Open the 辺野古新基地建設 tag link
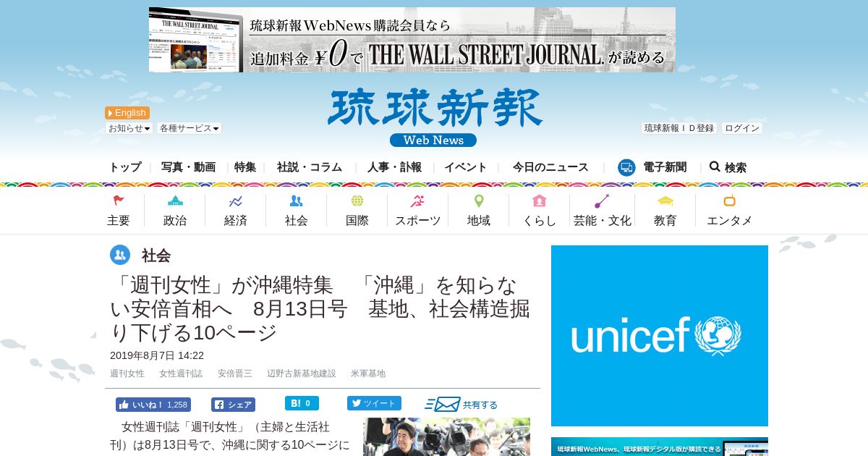868x456 pixels. click(x=302, y=373)
